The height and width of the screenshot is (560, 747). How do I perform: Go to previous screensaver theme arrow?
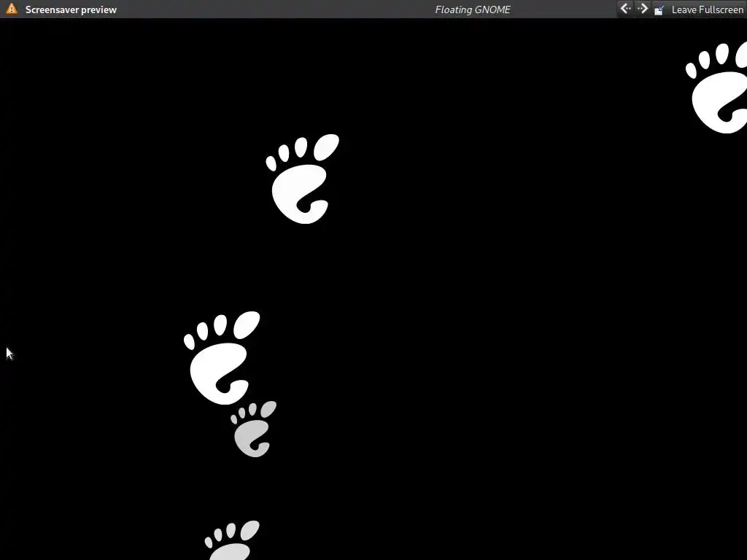click(x=625, y=9)
